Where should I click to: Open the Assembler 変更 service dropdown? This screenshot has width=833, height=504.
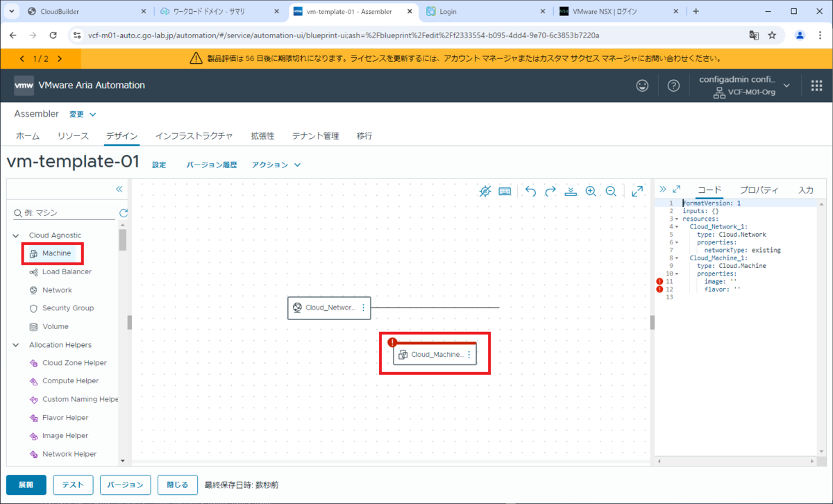pos(83,114)
